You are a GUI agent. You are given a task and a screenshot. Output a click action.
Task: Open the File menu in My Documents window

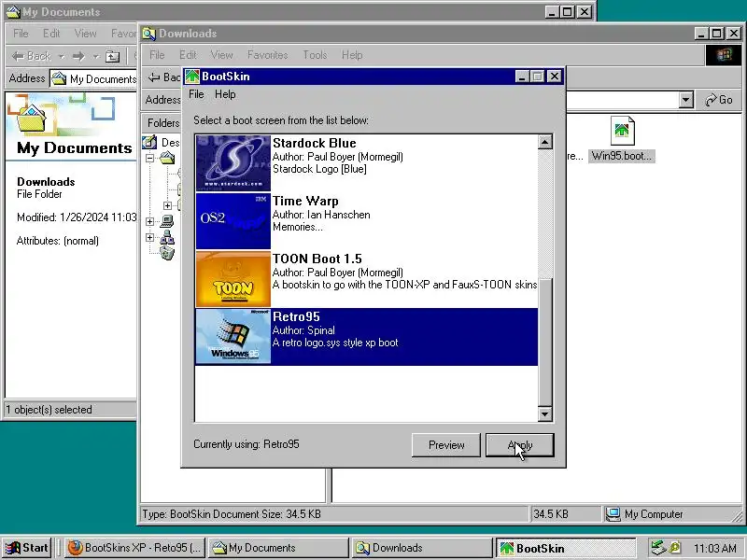tap(21, 34)
